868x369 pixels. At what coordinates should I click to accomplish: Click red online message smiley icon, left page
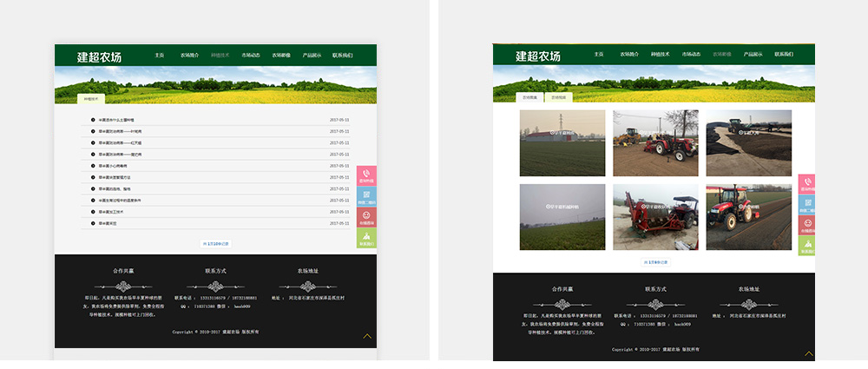(x=366, y=218)
